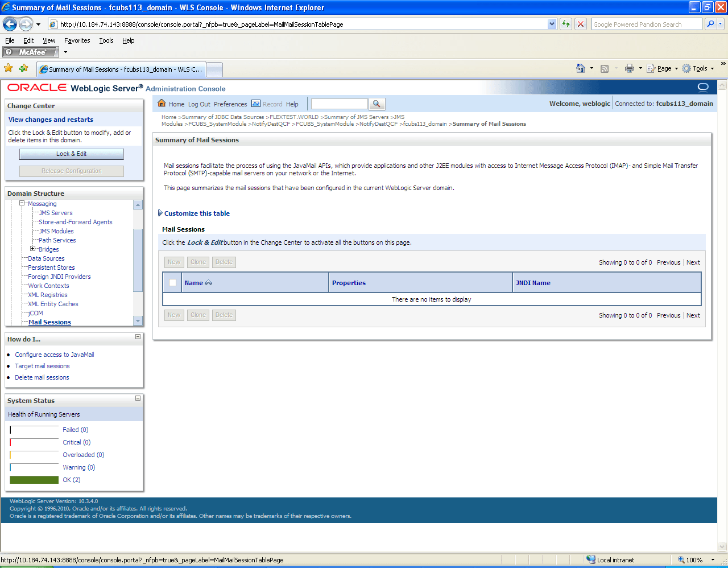728x568 pixels.
Task: Click the Favorites star icon
Action: pyautogui.click(x=9, y=68)
